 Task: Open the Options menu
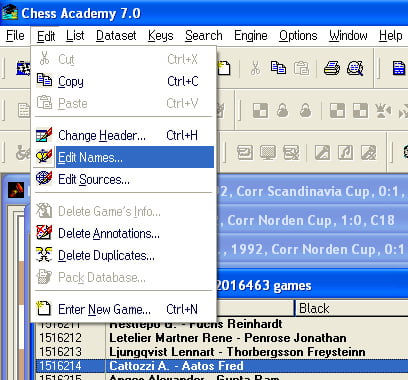(298, 36)
